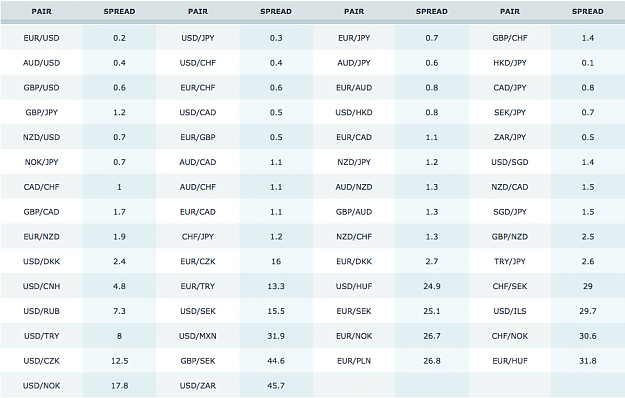
Task: Select the AUD/CHF pair
Action: click(198, 187)
